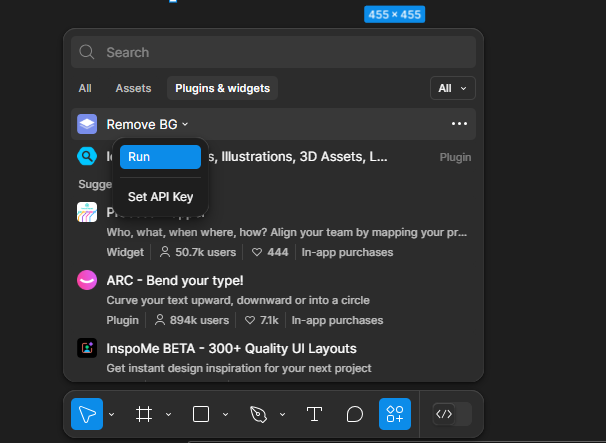Click the search magnifying glass icon
606x443 pixels.
[87, 52]
